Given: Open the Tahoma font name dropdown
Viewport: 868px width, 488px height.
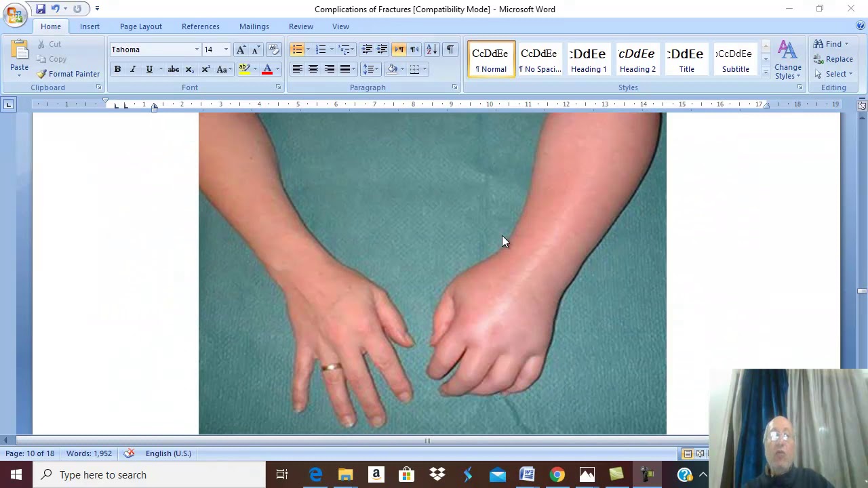Looking at the screenshot, I should point(197,49).
